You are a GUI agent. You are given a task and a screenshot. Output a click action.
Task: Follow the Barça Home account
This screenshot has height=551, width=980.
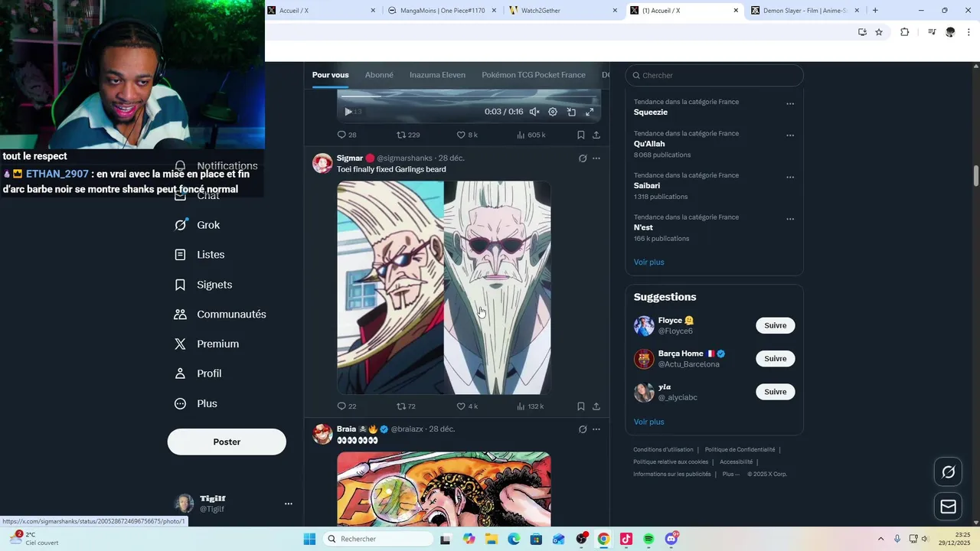[775, 358]
